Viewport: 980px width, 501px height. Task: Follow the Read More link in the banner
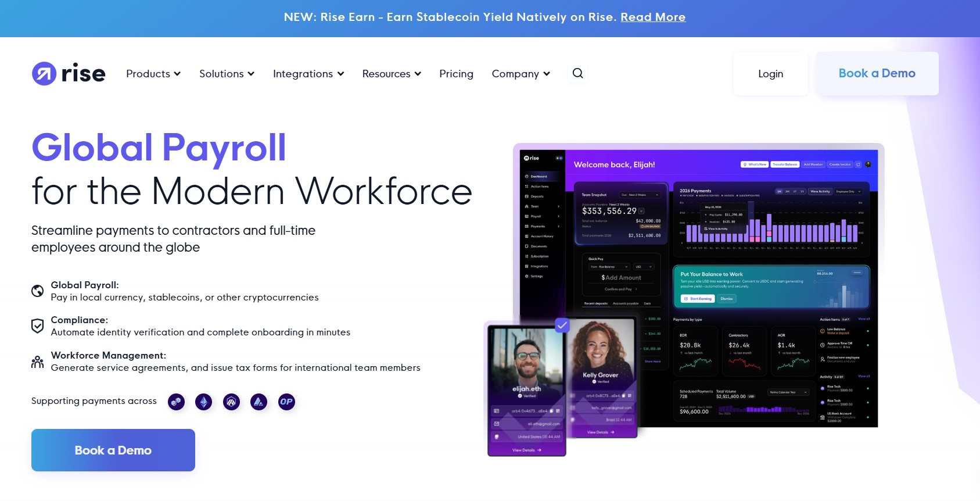pos(653,17)
